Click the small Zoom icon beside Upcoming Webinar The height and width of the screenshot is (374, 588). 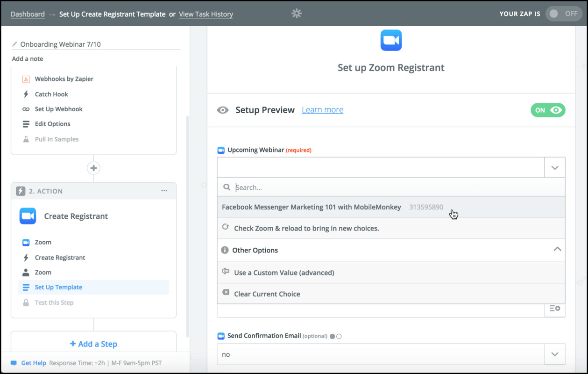point(221,150)
